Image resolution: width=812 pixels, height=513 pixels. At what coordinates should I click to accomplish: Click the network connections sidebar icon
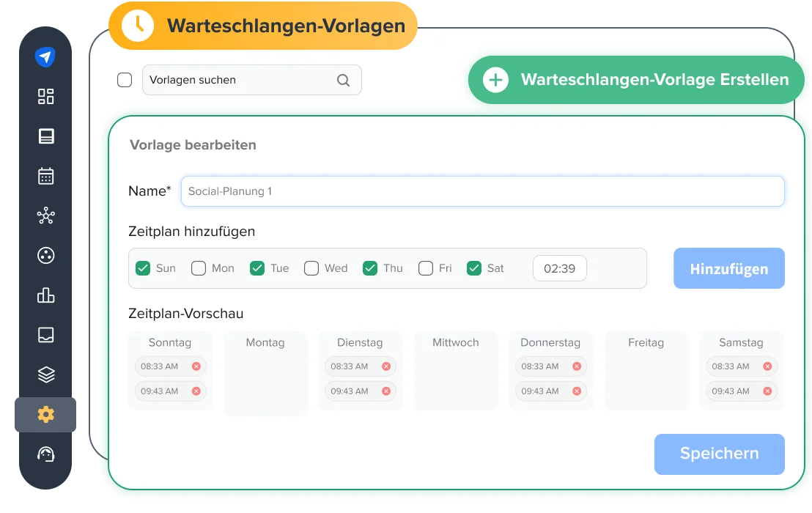pos(45,215)
